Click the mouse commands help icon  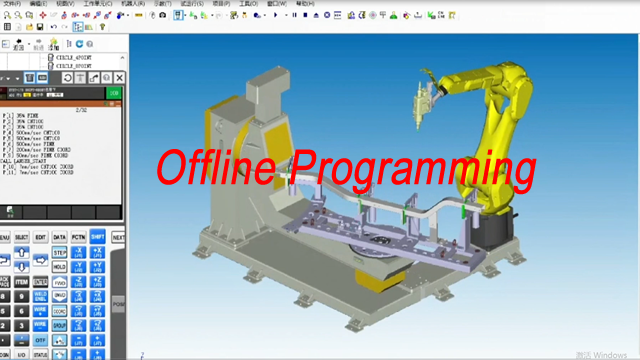152,16
